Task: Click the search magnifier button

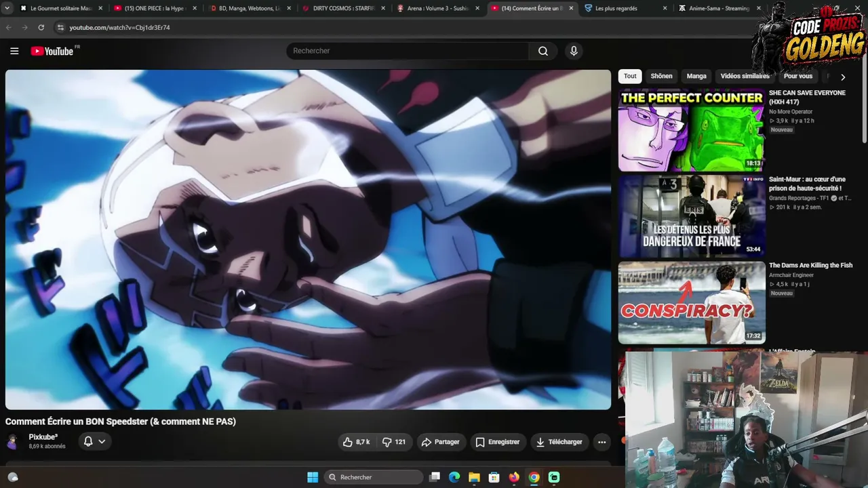Action: (543, 51)
